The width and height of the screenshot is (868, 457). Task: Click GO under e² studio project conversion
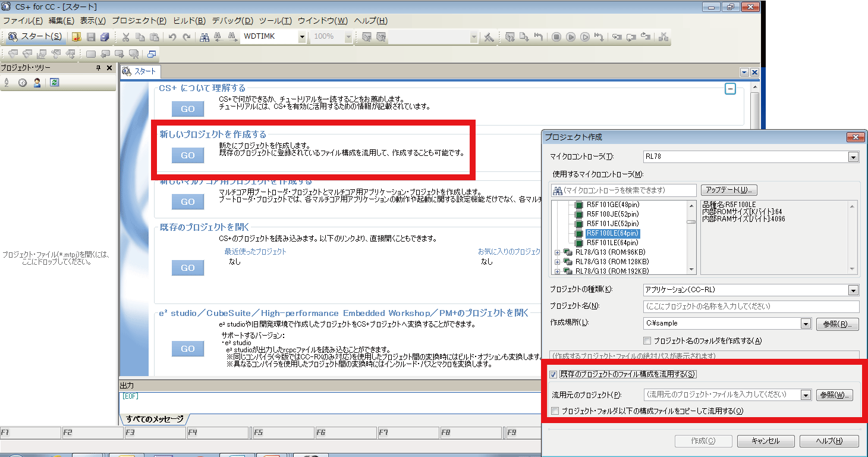click(188, 349)
